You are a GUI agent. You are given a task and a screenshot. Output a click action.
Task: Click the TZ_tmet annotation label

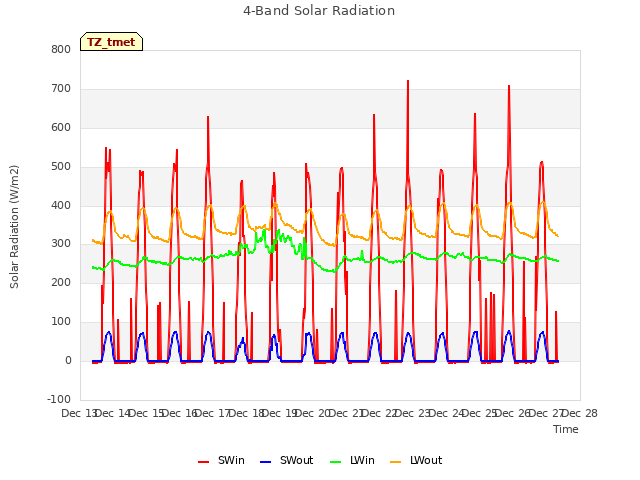tap(111, 42)
